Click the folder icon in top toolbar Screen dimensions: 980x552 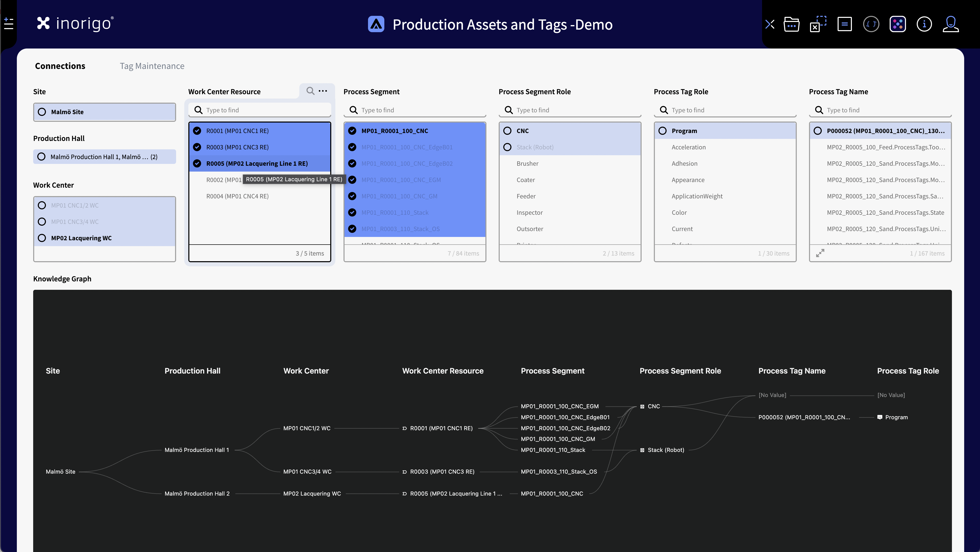click(791, 24)
